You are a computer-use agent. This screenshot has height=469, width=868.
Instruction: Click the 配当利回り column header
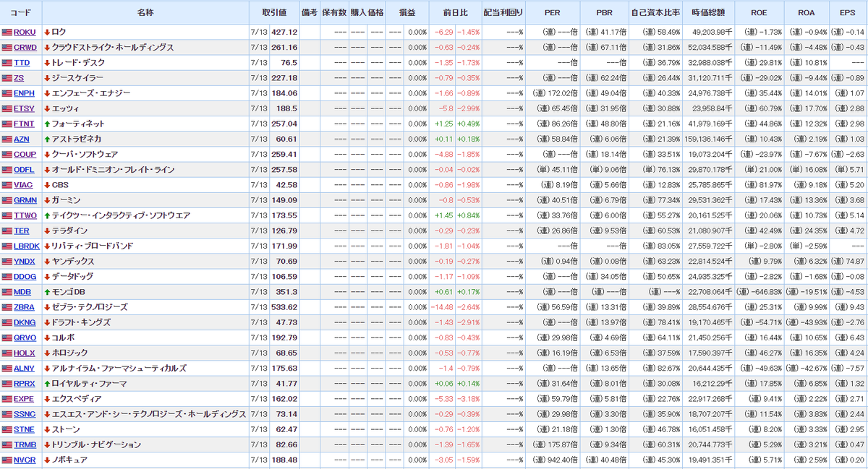(x=503, y=12)
